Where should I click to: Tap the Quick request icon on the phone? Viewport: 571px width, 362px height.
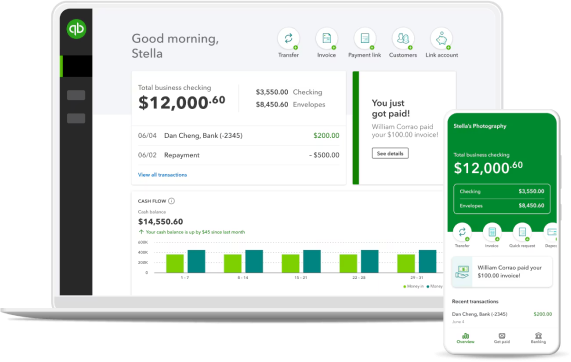coord(522,232)
